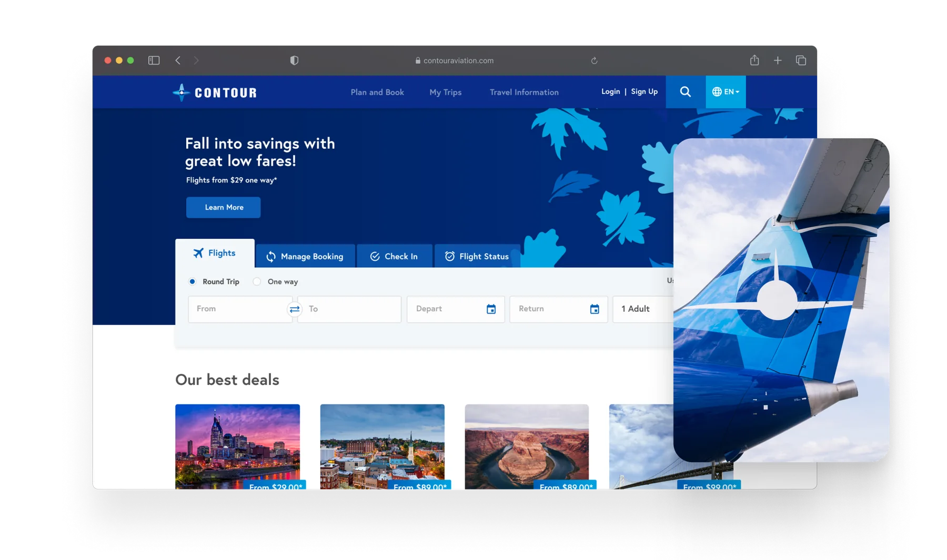Click the Return date field
947x560 pixels.
tap(559, 309)
